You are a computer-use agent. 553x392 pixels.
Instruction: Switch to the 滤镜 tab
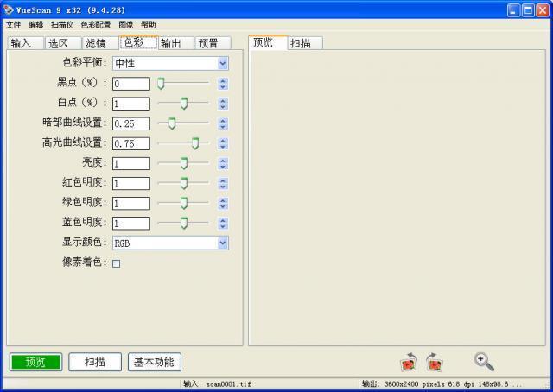(95, 43)
